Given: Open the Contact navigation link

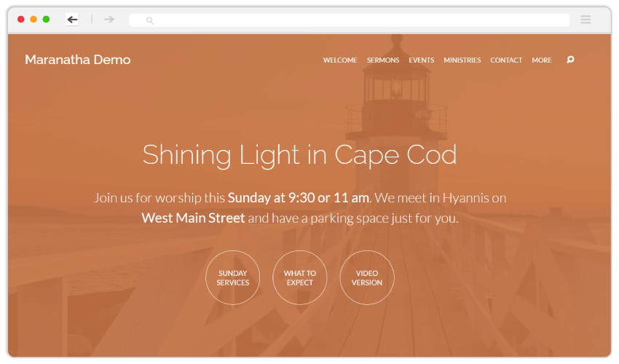Looking at the screenshot, I should pos(506,60).
